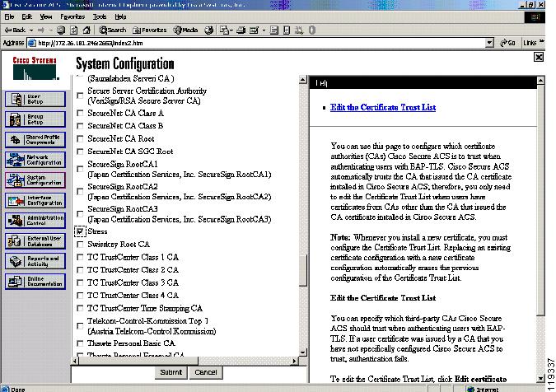Check the TC TrustCenter Class 3 CA box
This screenshot has height=392, width=556.
80,282
